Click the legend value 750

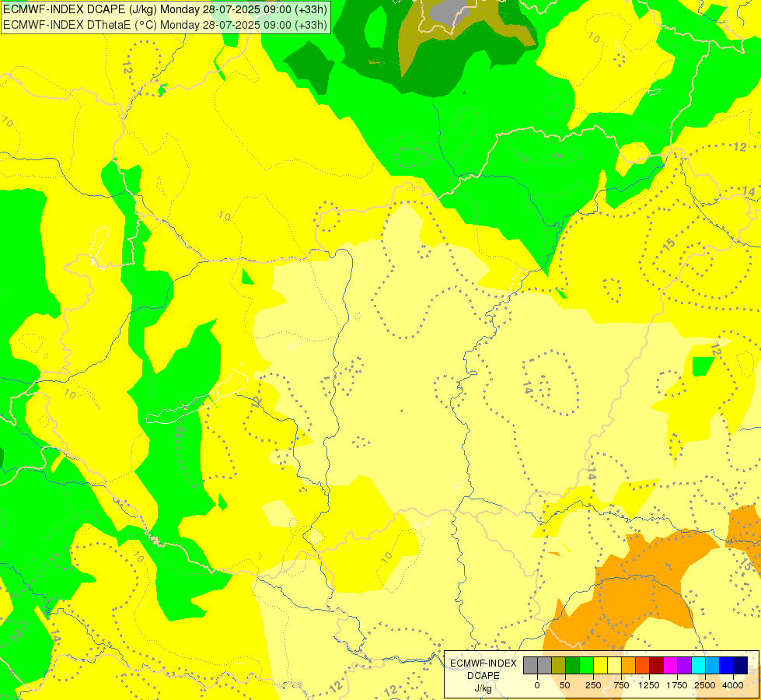(621, 685)
